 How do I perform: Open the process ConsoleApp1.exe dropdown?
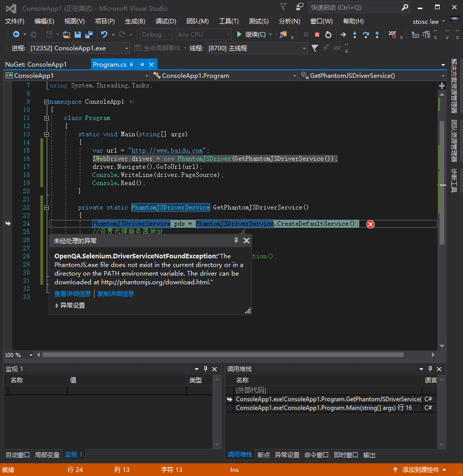click(79, 48)
